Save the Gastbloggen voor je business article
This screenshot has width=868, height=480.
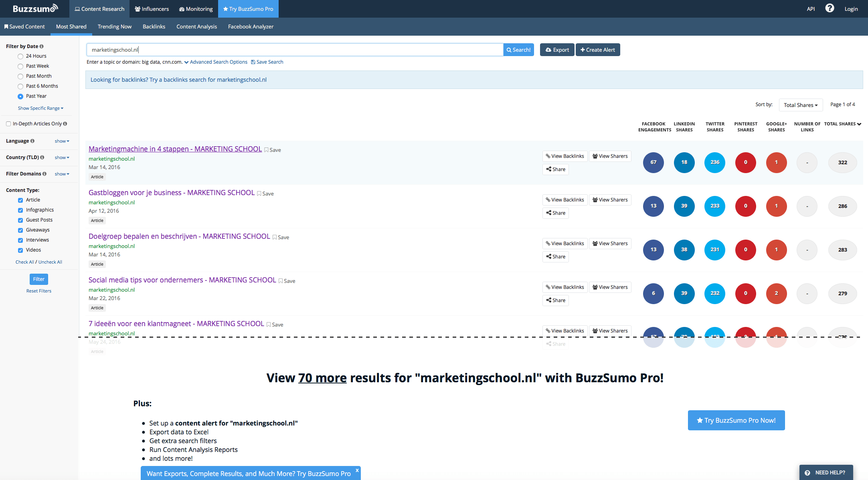pyautogui.click(x=265, y=194)
